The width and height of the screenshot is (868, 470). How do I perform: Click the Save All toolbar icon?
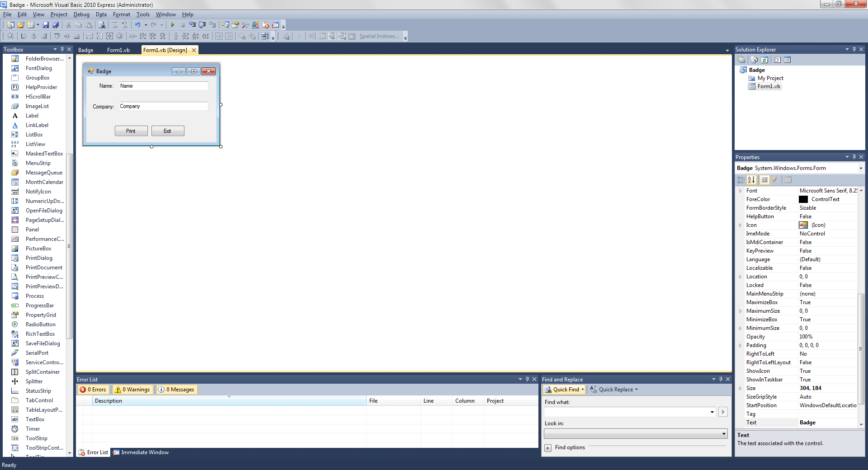pos(55,25)
